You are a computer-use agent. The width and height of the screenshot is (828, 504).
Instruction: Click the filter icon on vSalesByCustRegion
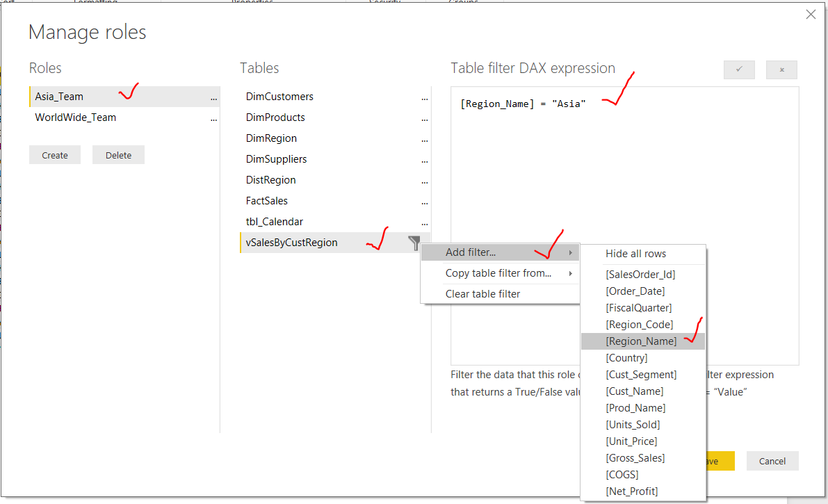click(x=414, y=243)
